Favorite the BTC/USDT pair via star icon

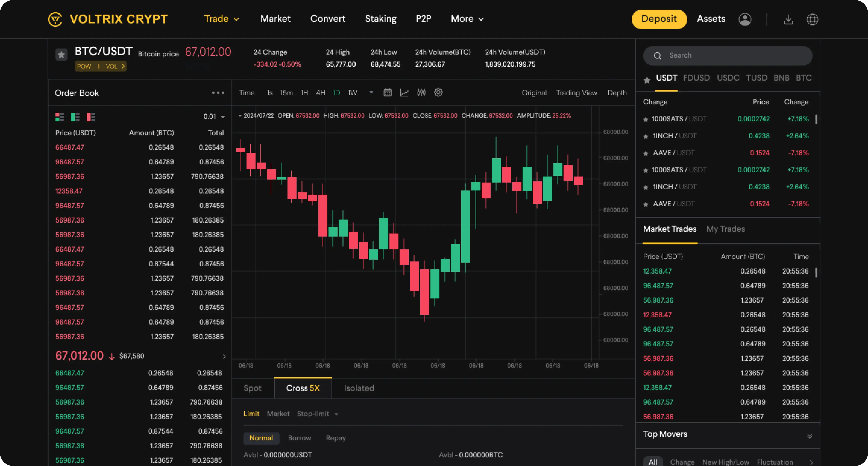coord(61,54)
